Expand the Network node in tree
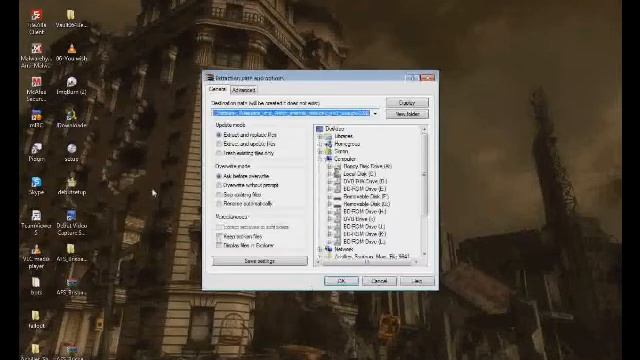This screenshot has height=360, width=640. [x=320, y=249]
